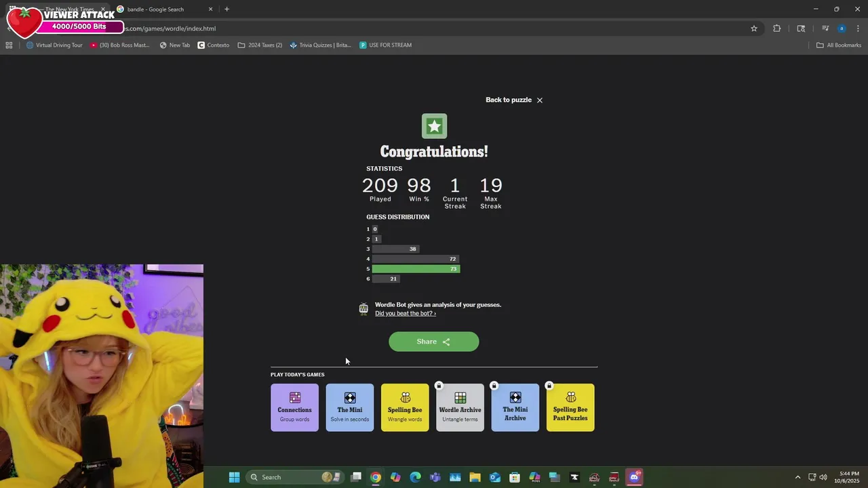Open Microsoft Store from the taskbar
This screenshot has height=488, width=868.
515,477
